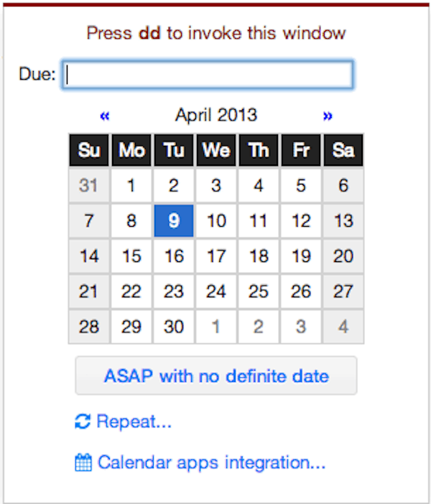This screenshot has width=431, height=504.
Task: Go to previous month with «
Action: tap(105, 116)
